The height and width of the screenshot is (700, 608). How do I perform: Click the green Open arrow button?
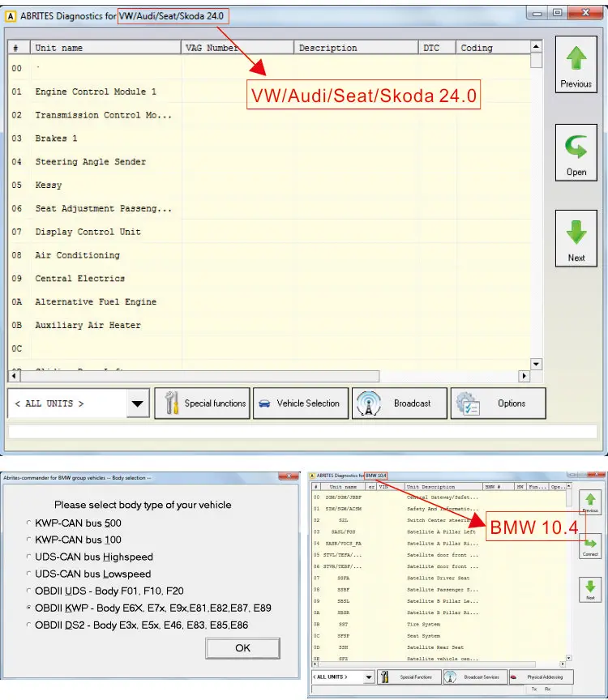(576, 152)
